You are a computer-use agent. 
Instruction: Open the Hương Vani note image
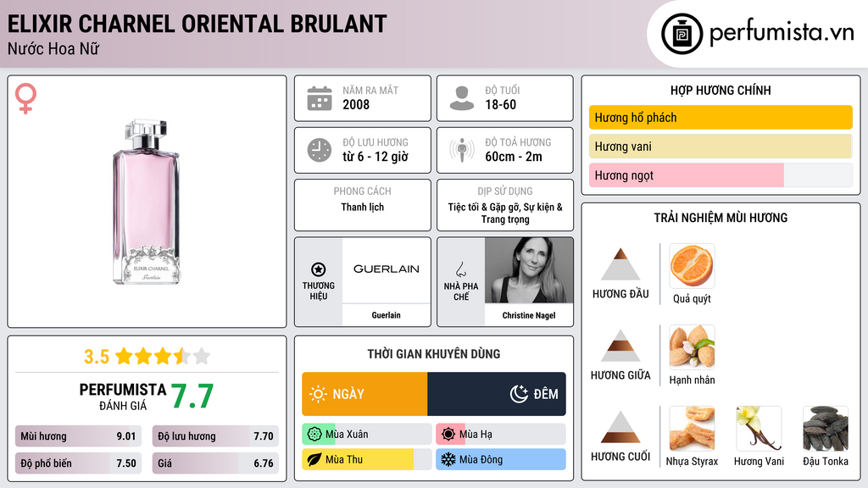[759, 428]
